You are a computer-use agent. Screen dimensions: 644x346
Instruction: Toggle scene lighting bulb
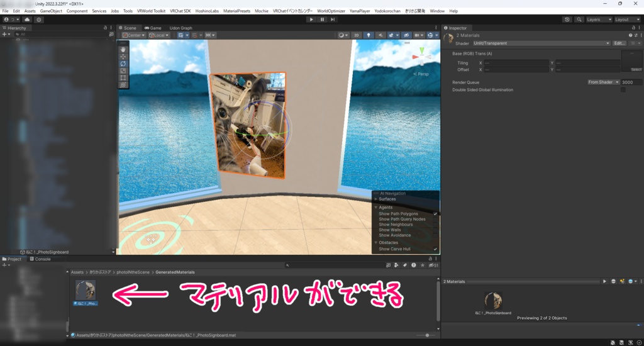[x=369, y=35]
